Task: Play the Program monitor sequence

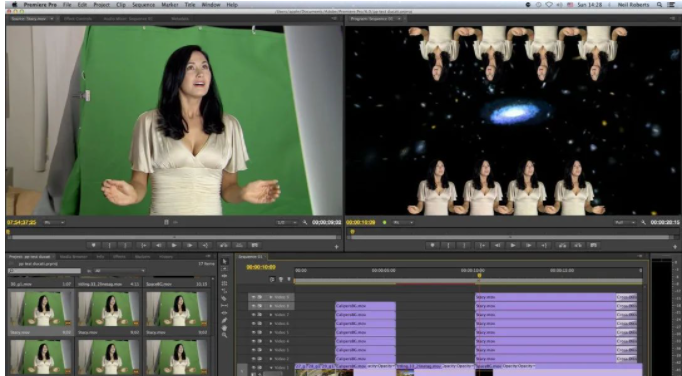Action: pos(513,245)
